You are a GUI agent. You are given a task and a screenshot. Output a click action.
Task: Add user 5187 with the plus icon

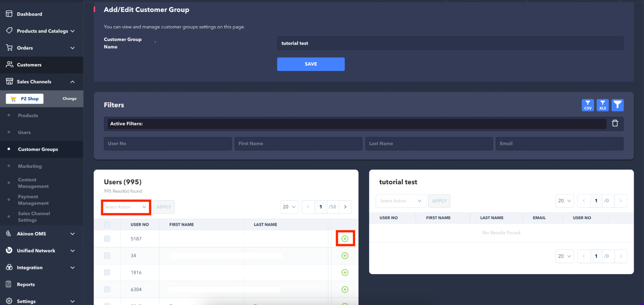click(x=345, y=239)
